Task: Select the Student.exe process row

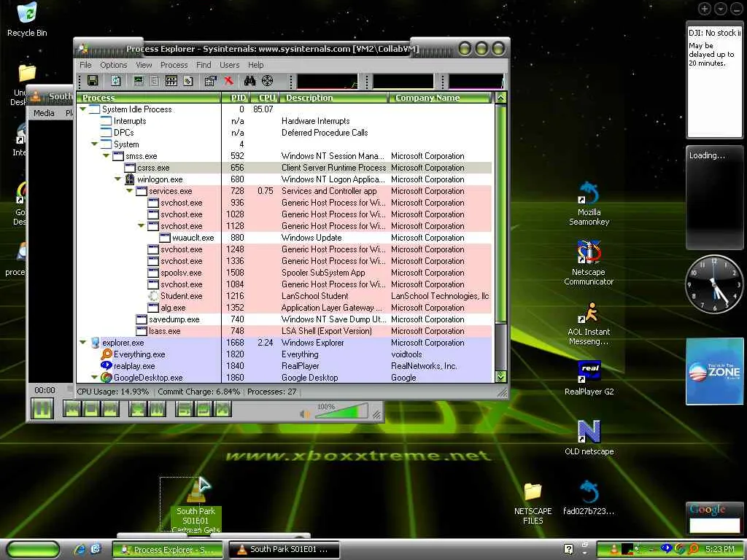Action: coord(285,296)
